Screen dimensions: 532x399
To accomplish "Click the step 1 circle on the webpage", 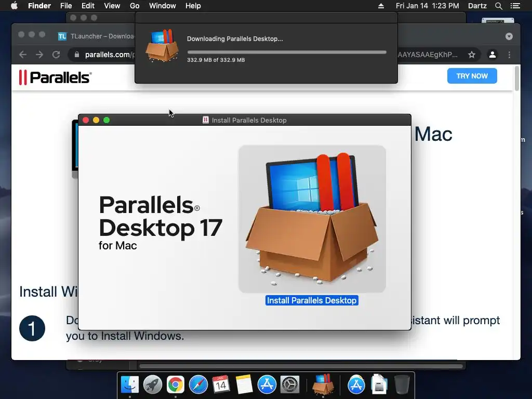I will [x=32, y=328].
